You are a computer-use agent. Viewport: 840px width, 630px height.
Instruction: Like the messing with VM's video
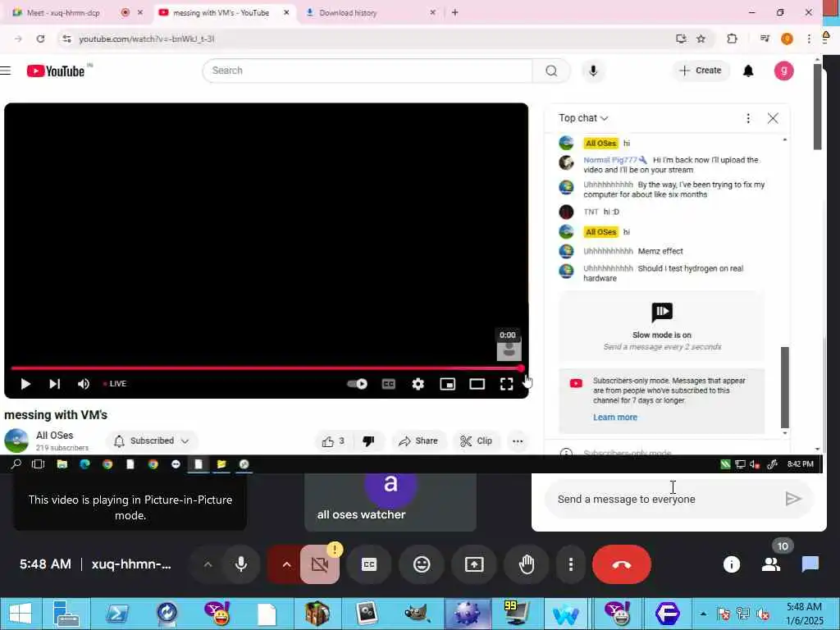[333, 441]
